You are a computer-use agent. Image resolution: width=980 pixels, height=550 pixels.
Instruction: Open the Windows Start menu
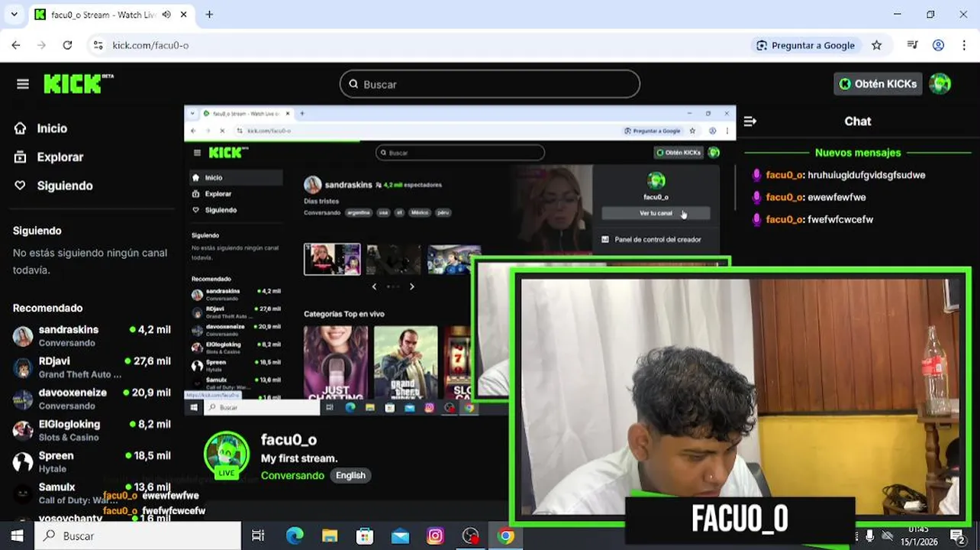click(17, 535)
